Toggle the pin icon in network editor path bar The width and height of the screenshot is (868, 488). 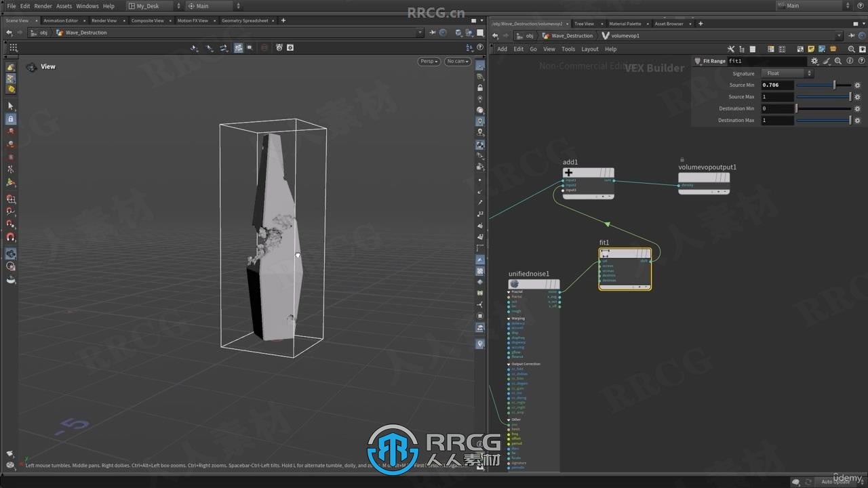tap(851, 35)
